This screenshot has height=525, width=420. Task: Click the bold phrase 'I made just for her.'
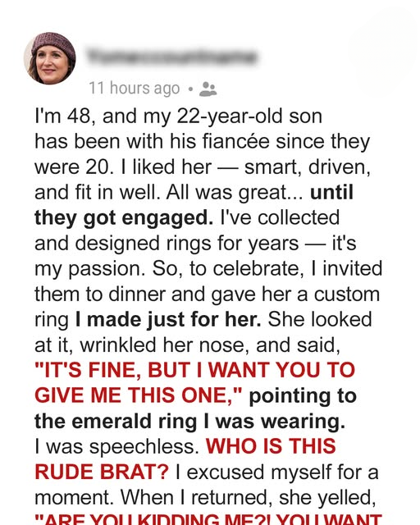[x=168, y=319]
